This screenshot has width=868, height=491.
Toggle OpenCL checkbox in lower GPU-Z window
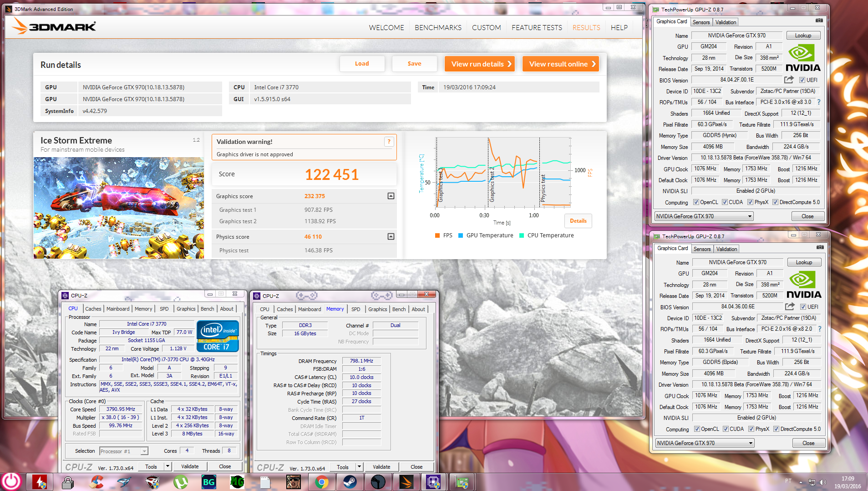click(x=697, y=429)
